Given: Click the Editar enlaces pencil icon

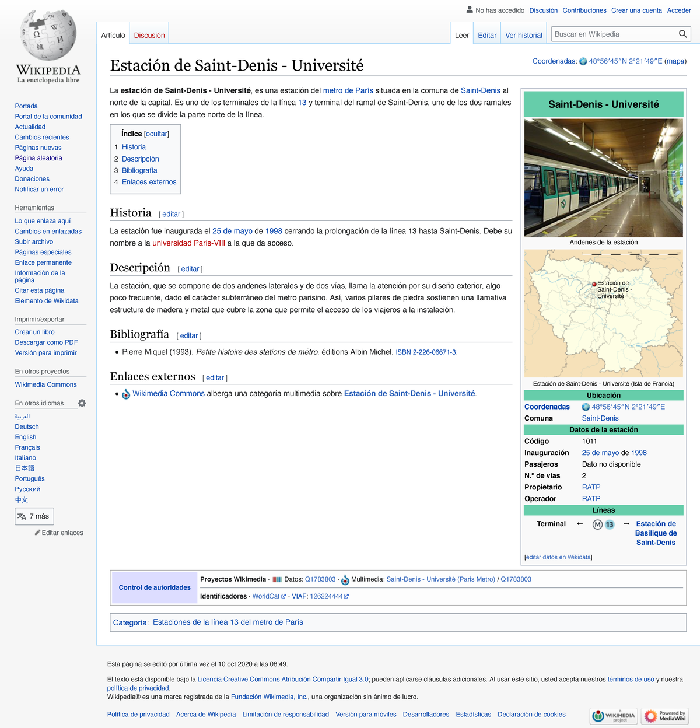Looking at the screenshot, I should (x=36, y=533).
